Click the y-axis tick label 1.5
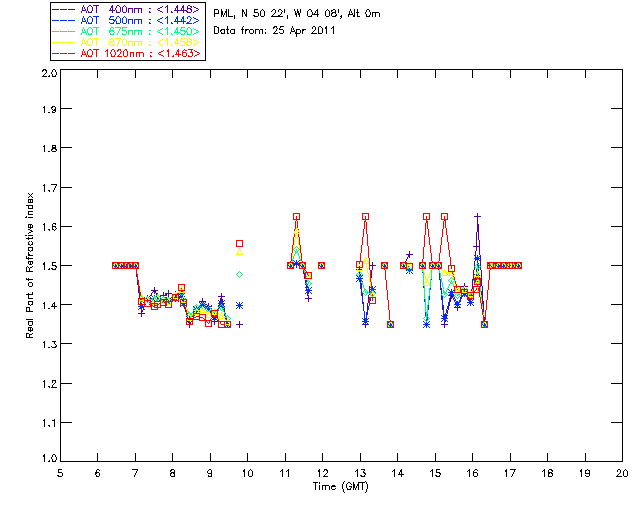 click(x=49, y=266)
